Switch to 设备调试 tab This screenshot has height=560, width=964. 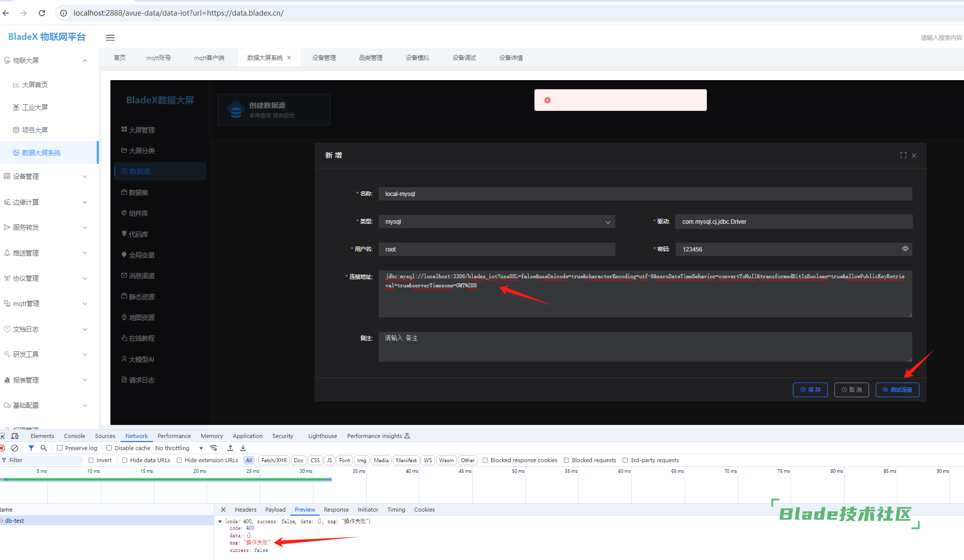tap(464, 58)
